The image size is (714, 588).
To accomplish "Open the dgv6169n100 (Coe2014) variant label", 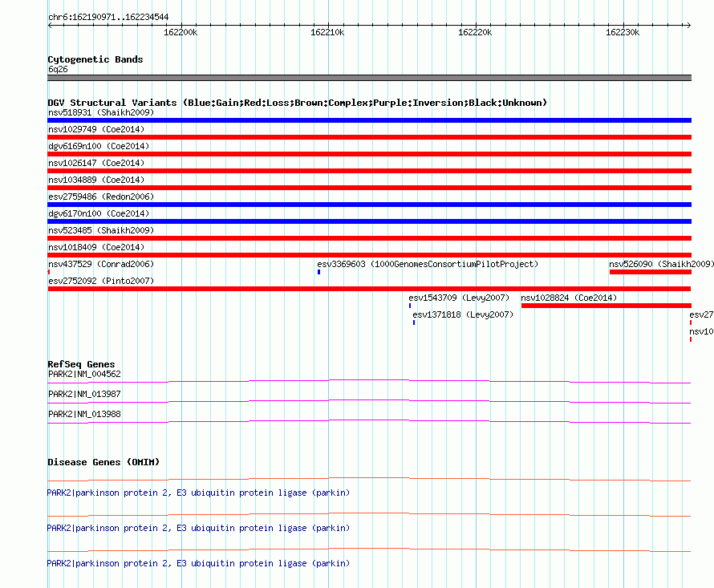I will [99, 146].
